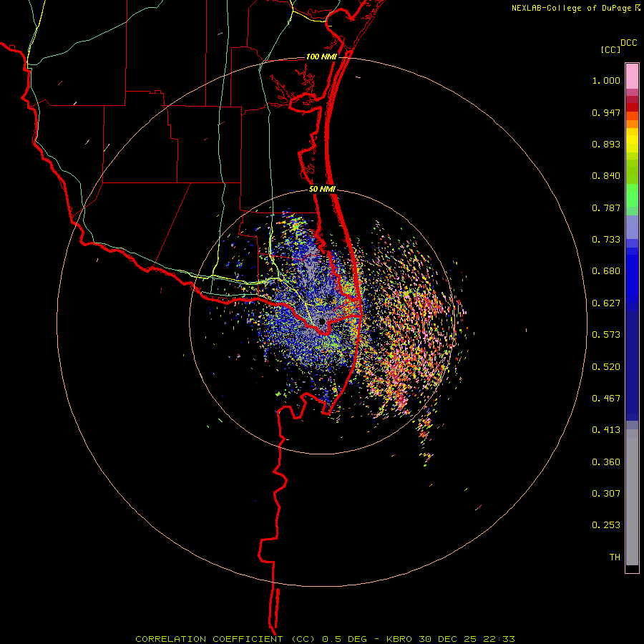The image size is (644, 644).
Task: Click the KBRO radar site center dot
Action: tap(322, 321)
